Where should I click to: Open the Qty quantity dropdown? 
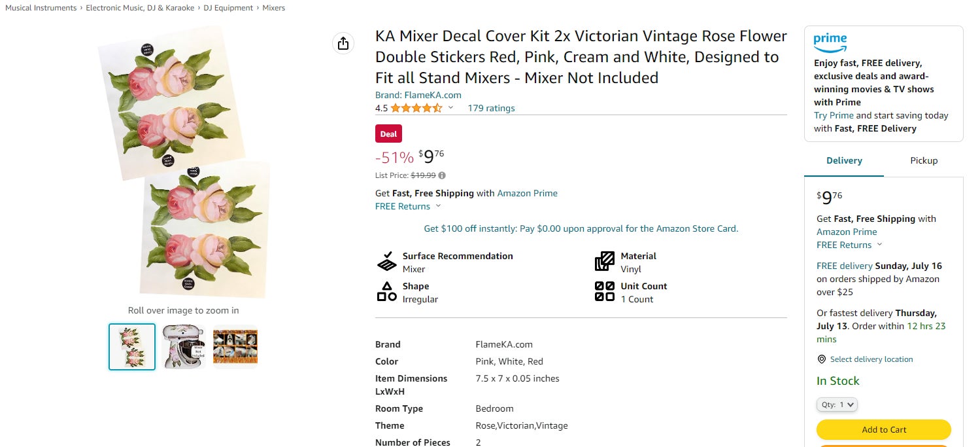(837, 404)
